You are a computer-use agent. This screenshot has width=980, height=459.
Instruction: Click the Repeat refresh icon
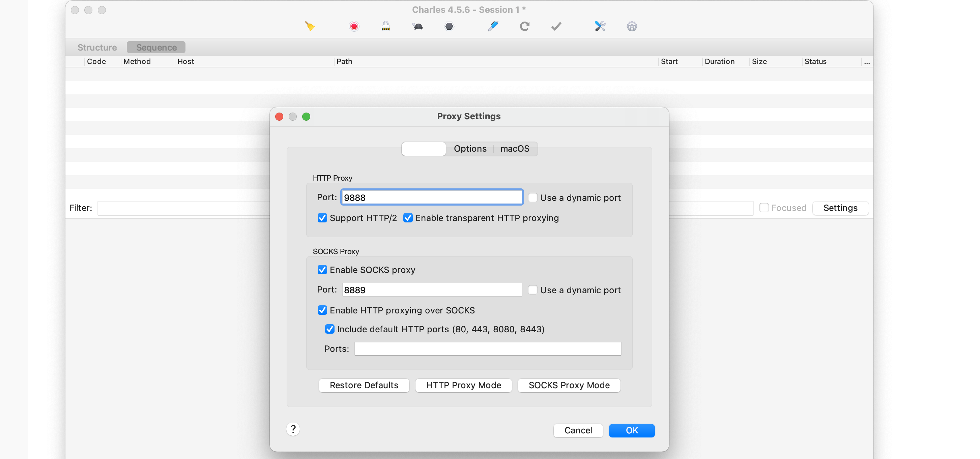[x=524, y=26]
